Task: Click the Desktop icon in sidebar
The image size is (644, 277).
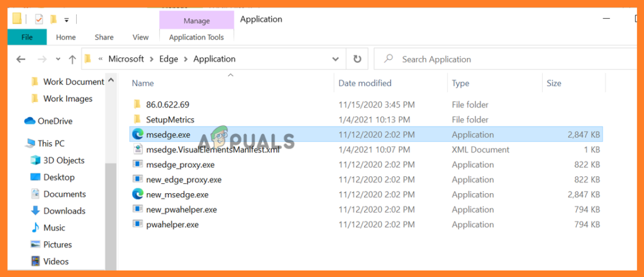Action: 35,177
